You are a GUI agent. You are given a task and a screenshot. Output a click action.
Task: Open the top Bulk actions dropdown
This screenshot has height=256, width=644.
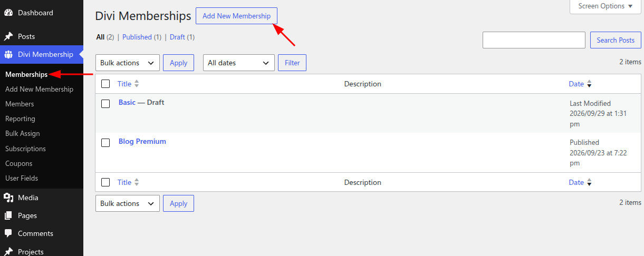pos(128,63)
